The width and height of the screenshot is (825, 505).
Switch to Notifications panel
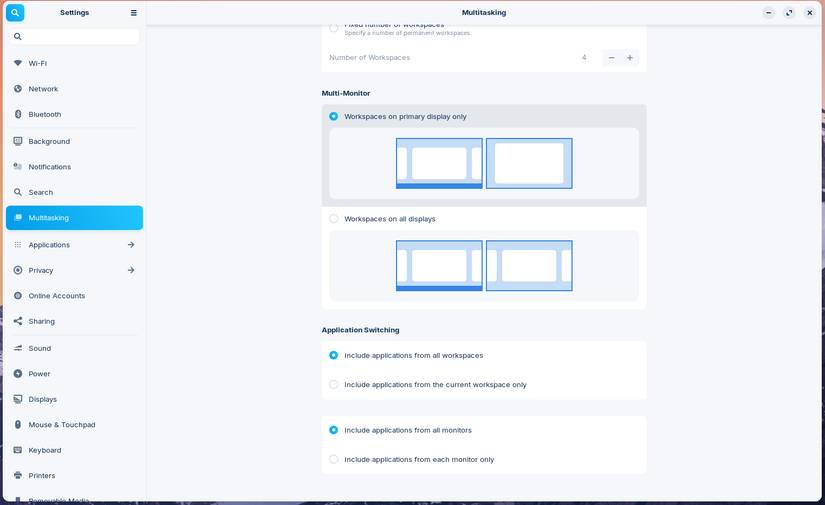[74, 166]
